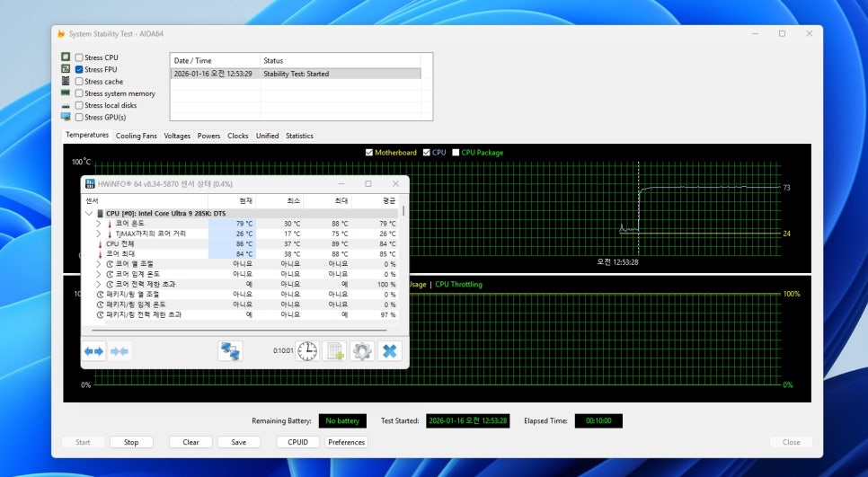Open HWiNFO sensor settings gear icon
The image size is (868, 477).
coord(362,351)
